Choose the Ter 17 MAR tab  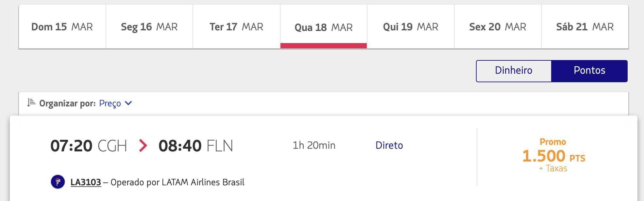click(x=236, y=27)
